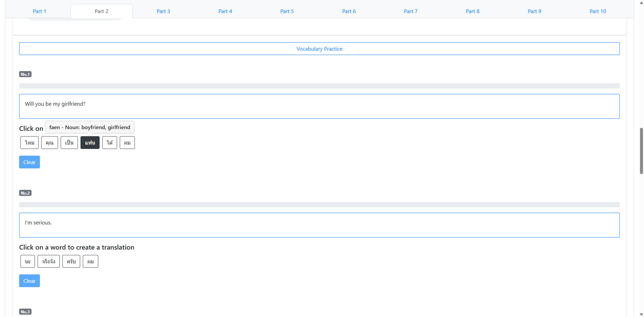The width and height of the screenshot is (644, 317).
Task: Click the highlighted word แฟน
Action: click(90, 143)
